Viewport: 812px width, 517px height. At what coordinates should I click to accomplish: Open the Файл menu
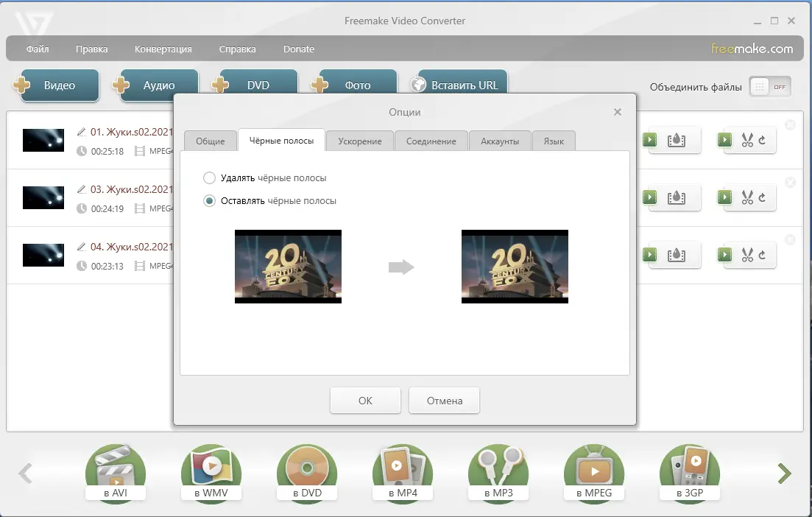[38, 49]
